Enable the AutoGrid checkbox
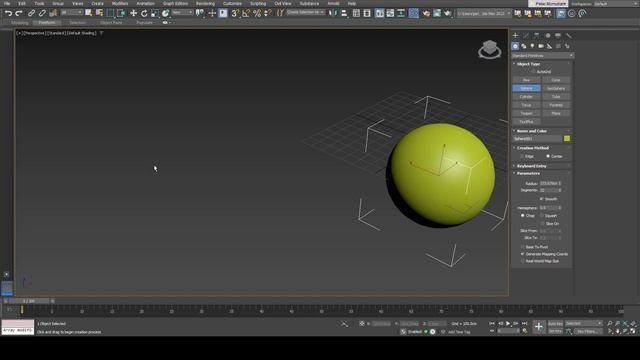Screen dimensions: 640x360 click(x=533, y=72)
